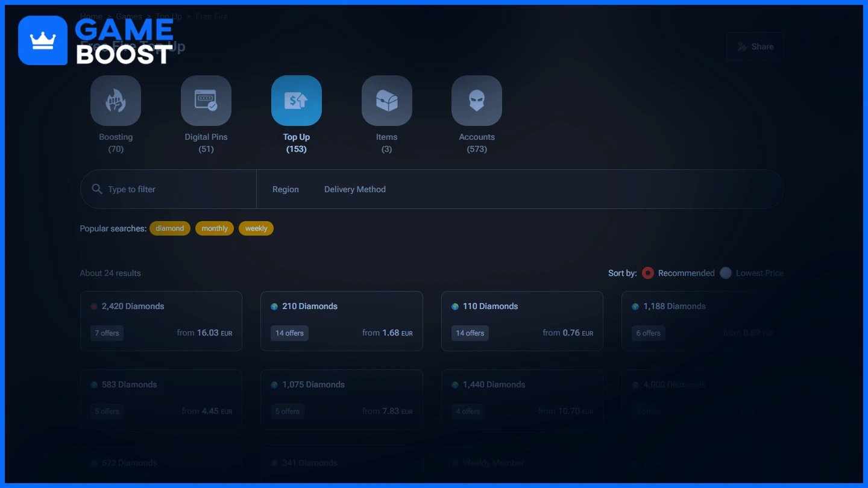This screenshot has height=488, width=868.
Task: Open the 110 Diamonds card
Action: [522, 321]
